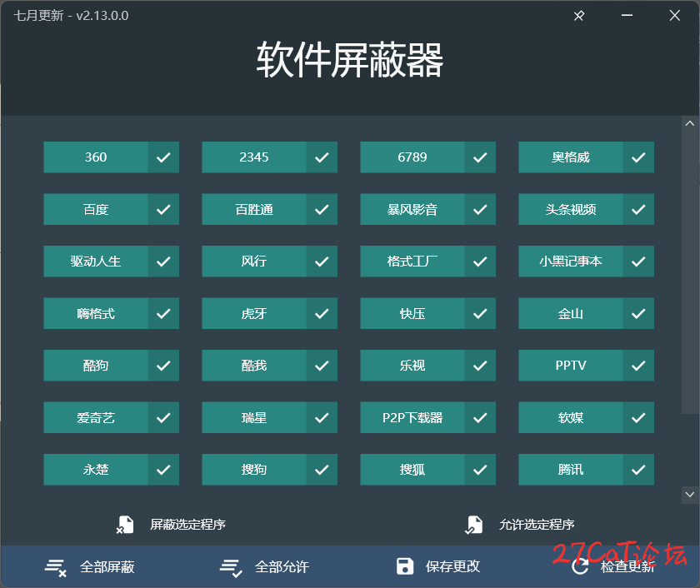Viewport: 700px width, 588px height.
Task: Click 全部屏蔽 in bottom bar
Action: [107, 567]
